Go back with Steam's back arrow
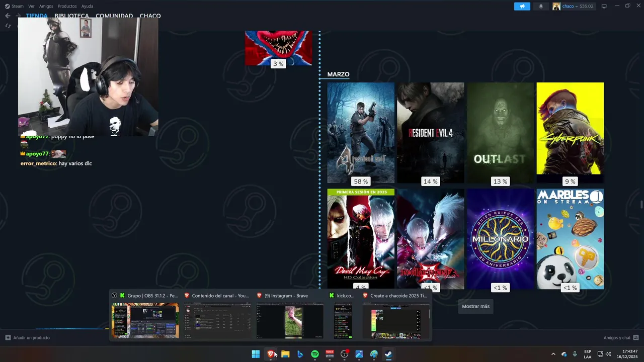The width and height of the screenshot is (644, 362). 8,16
